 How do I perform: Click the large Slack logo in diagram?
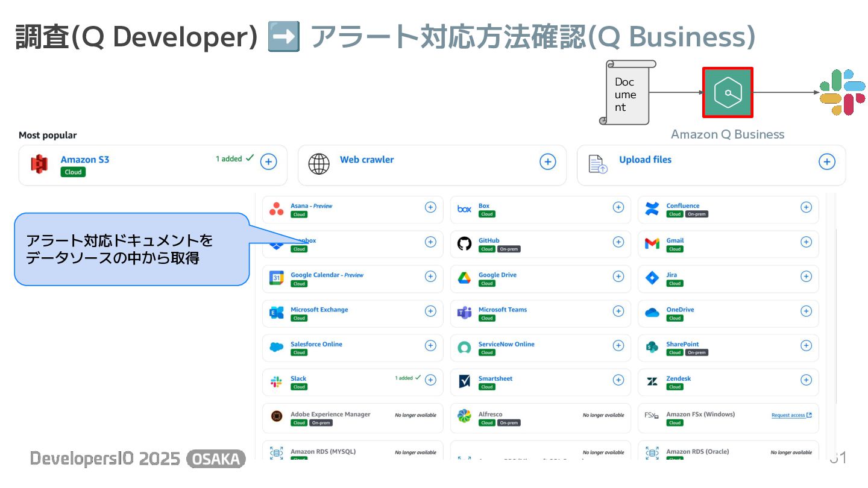843,93
